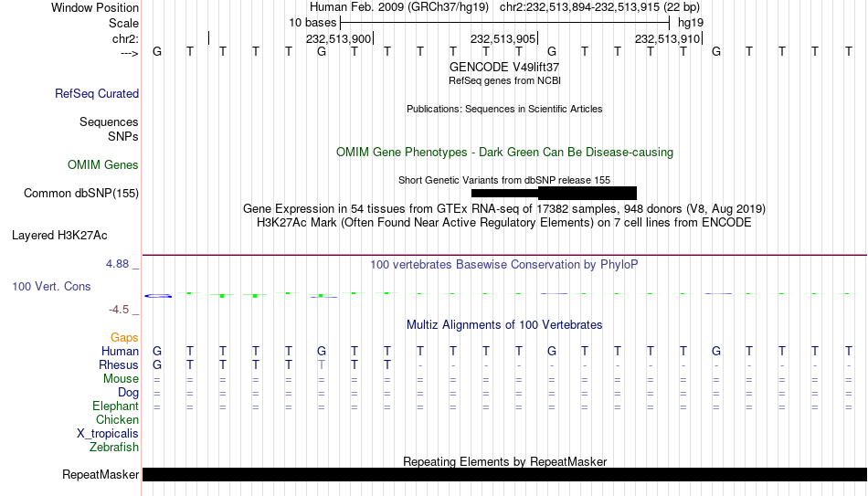Select the Elephant alignment row label

(x=115, y=406)
